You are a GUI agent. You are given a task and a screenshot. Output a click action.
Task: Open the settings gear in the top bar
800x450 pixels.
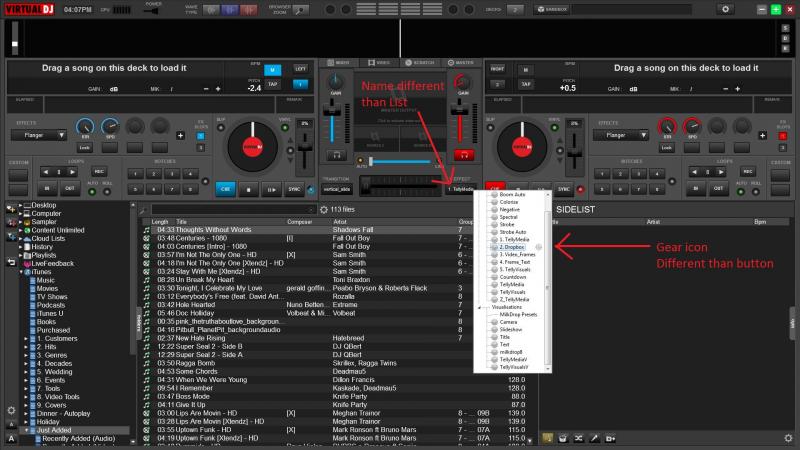pyautogui.click(x=725, y=9)
